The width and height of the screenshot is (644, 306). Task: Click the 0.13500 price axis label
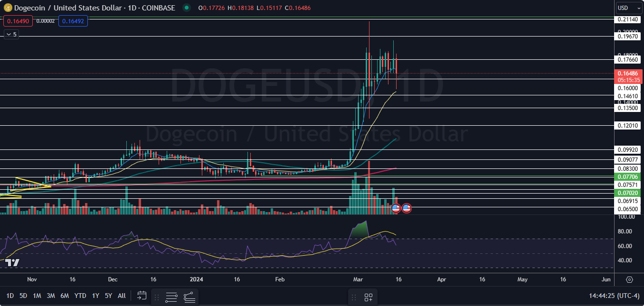coord(627,108)
